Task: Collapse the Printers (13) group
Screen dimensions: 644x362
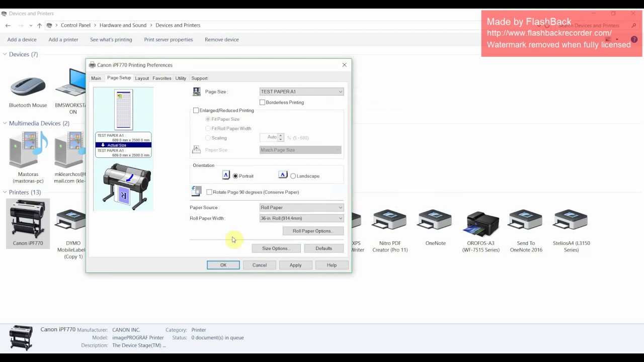Action: 5,192
